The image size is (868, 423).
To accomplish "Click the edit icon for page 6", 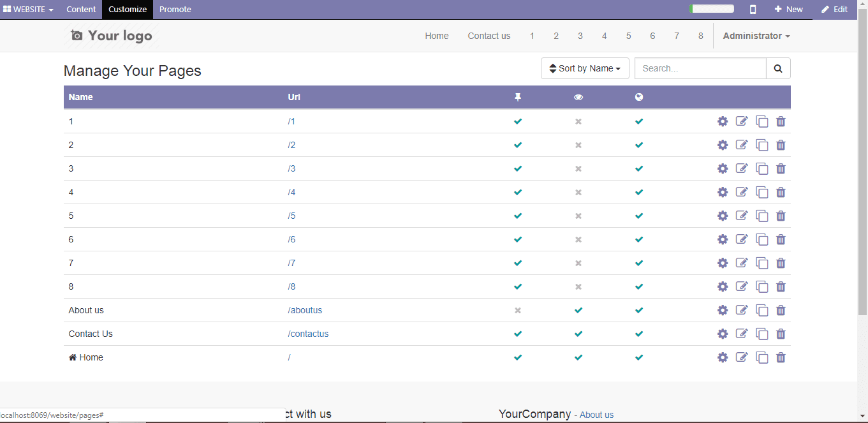I will (742, 239).
